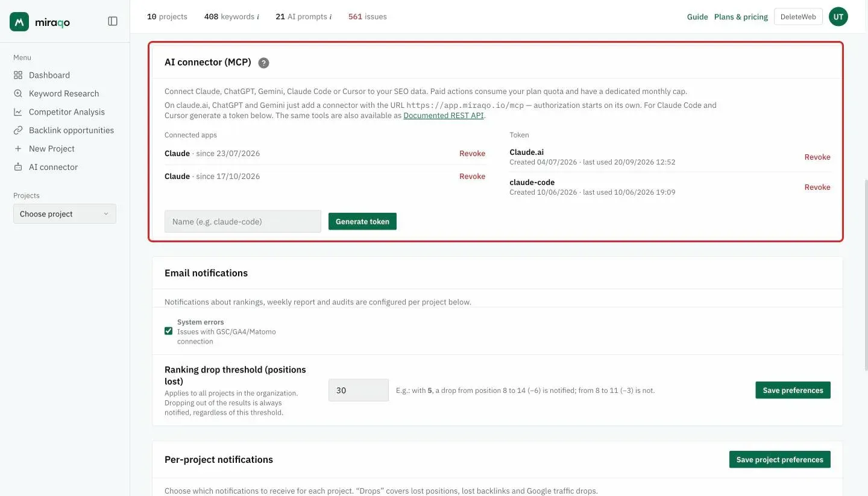The height and width of the screenshot is (496, 868).
Task: Click the info icon next to AI prompts
Action: [330, 17]
